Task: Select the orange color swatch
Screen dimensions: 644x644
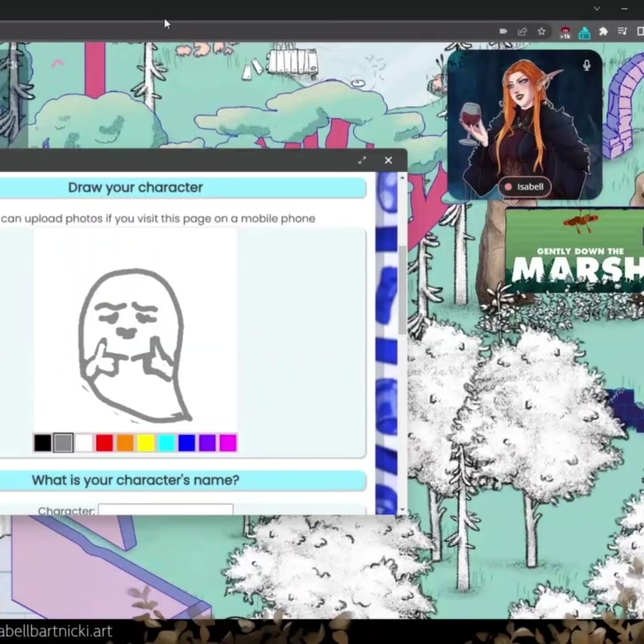Action: pos(125,443)
